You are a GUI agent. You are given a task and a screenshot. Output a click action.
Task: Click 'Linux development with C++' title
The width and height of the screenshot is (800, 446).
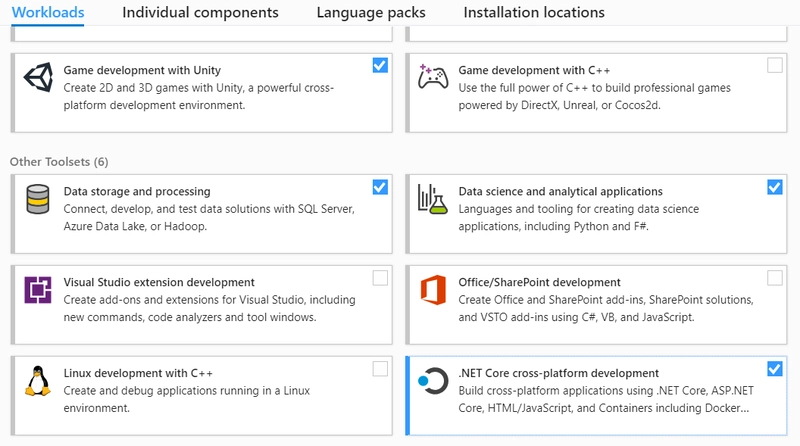coord(138,373)
